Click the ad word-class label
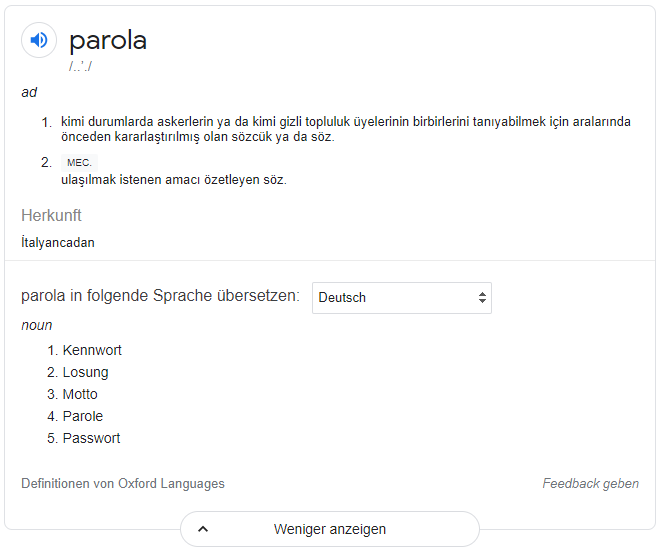This screenshot has width=660, height=551. (x=29, y=92)
